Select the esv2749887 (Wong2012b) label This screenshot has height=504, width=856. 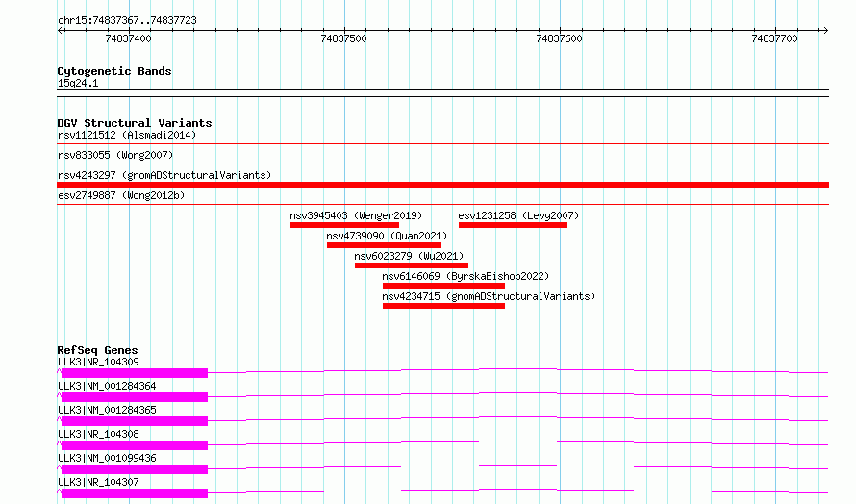pos(121,195)
